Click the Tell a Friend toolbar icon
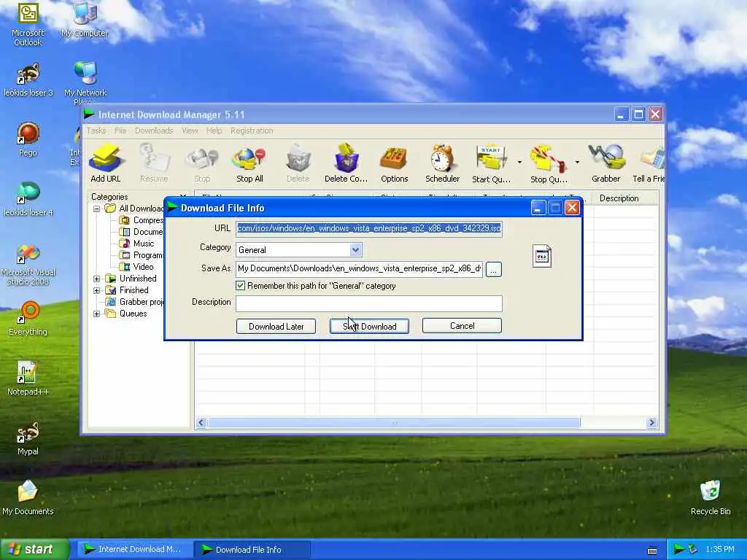The width and height of the screenshot is (747, 560). [649, 163]
